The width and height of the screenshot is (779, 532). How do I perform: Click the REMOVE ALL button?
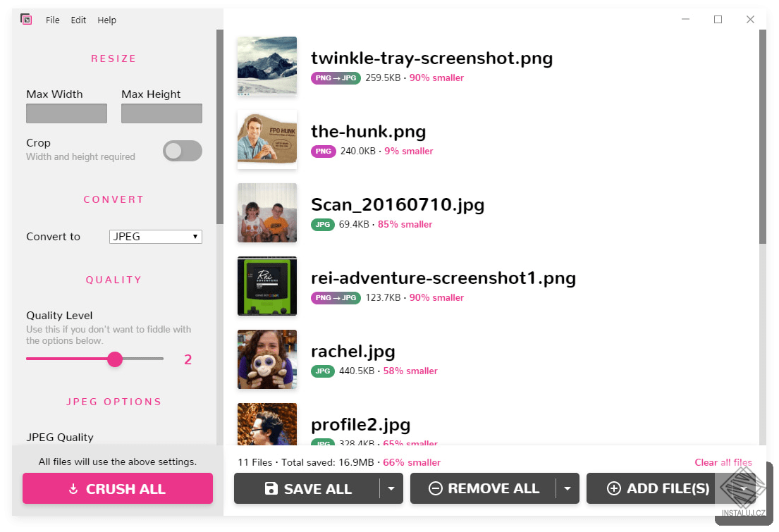click(x=483, y=489)
